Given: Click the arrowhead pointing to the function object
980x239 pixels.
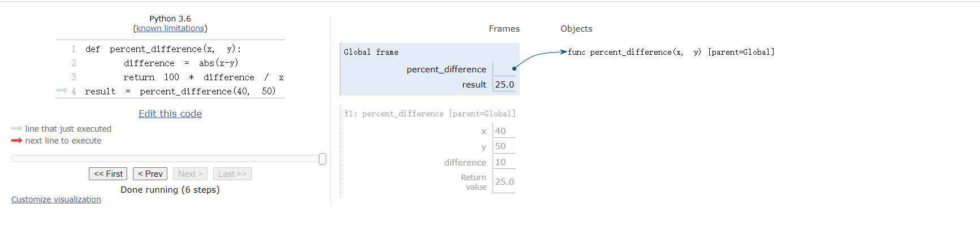Looking at the screenshot, I should coord(563,52).
